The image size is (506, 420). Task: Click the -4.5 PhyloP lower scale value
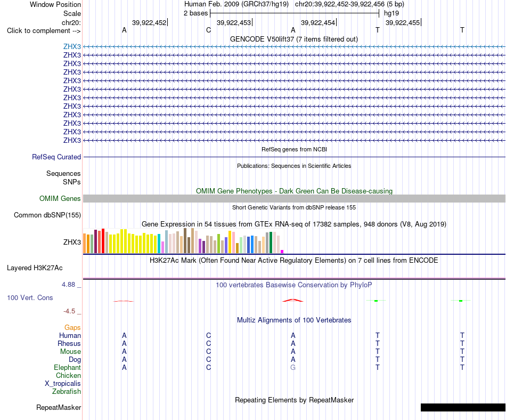pyautogui.click(x=69, y=311)
